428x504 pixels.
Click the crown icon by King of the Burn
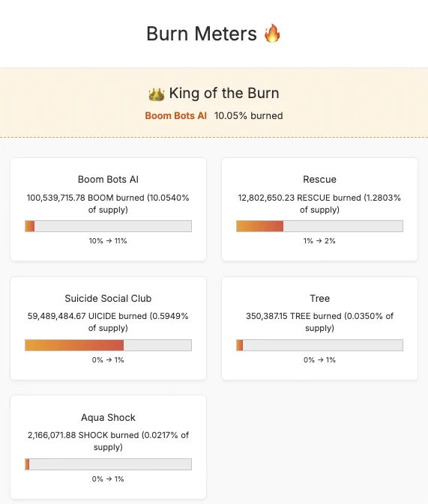157,94
